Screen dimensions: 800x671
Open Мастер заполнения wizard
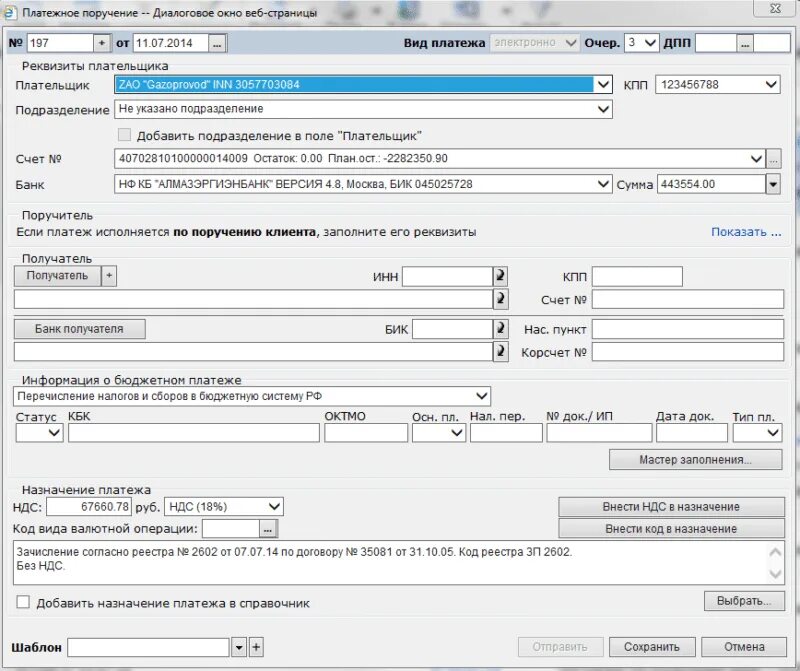(x=695, y=460)
